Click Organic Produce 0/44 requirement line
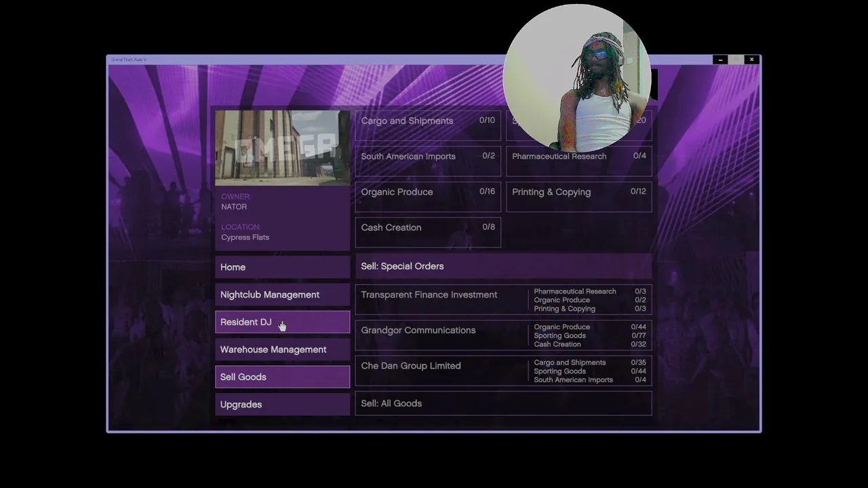This screenshot has width=868, height=488. tap(590, 327)
